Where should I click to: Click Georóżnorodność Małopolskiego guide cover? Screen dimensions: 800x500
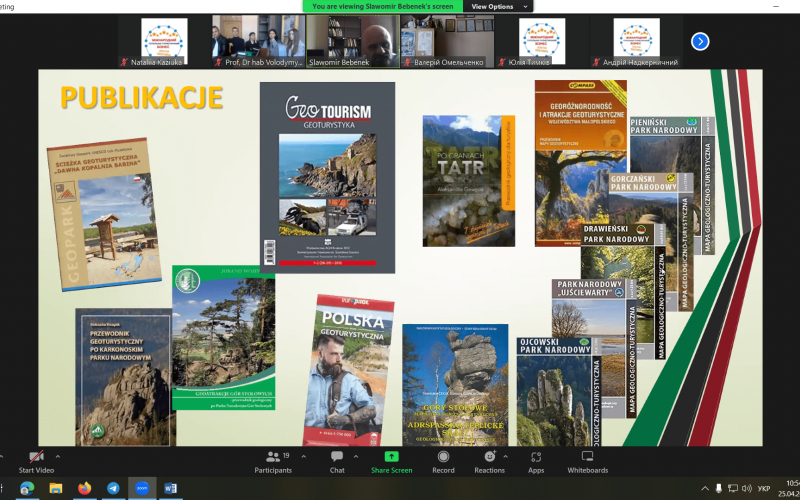(x=581, y=163)
